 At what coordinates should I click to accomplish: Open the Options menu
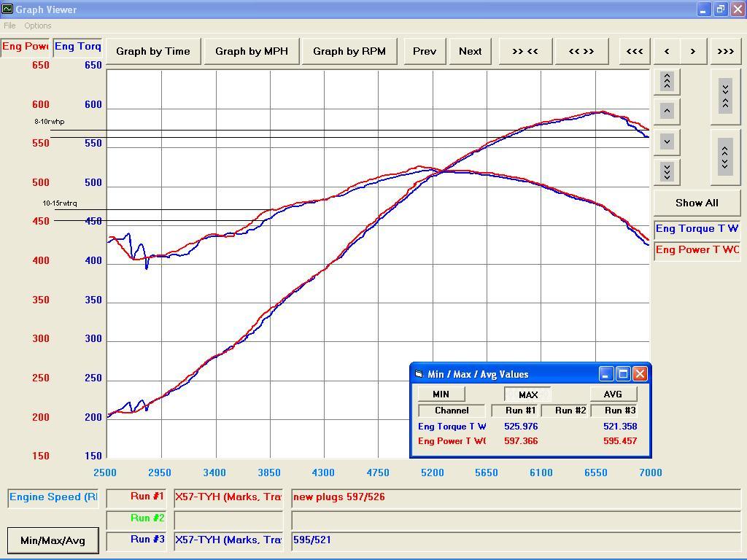[38, 26]
